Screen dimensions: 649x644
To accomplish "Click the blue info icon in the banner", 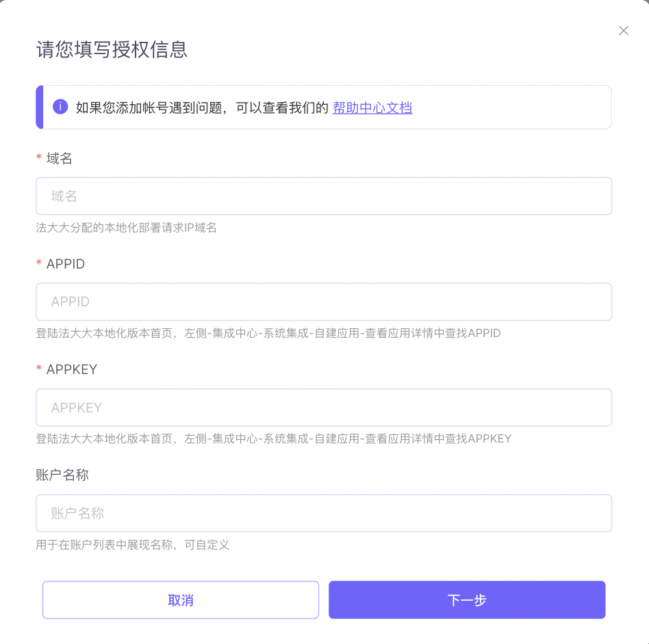I will [60, 107].
